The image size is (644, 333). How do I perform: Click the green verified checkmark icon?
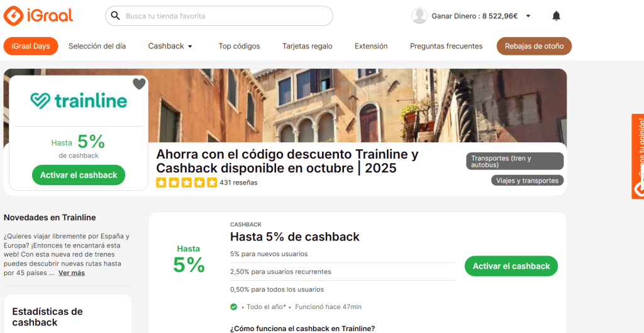pos(233,307)
